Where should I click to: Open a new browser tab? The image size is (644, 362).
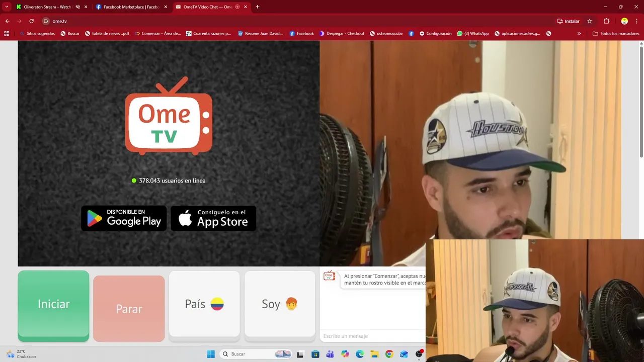pyautogui.click(x=258, y=7)
